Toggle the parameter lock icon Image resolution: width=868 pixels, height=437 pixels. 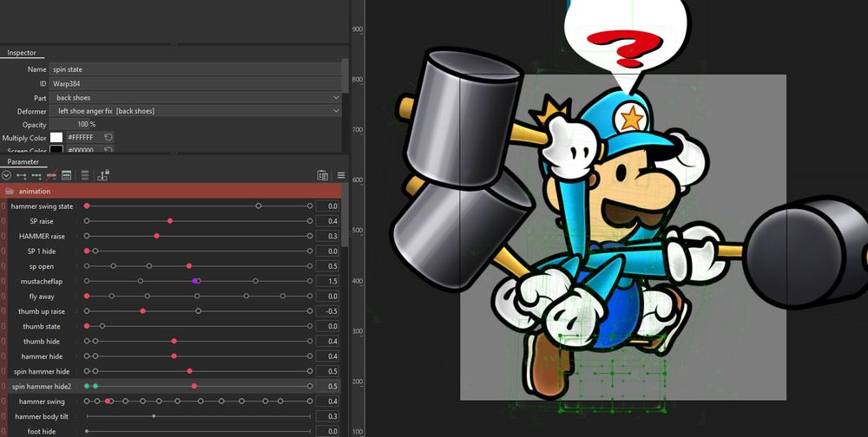pos(103,175)
